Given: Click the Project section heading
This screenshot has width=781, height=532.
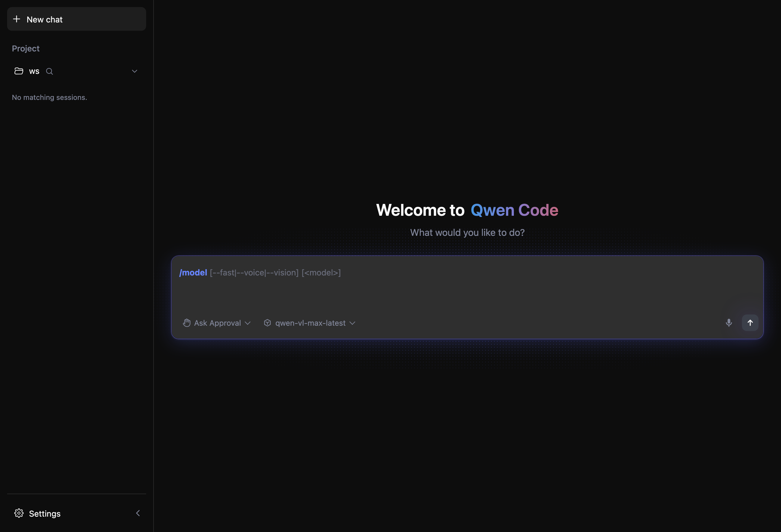Looking at the screenshot, I should [25, 49].
